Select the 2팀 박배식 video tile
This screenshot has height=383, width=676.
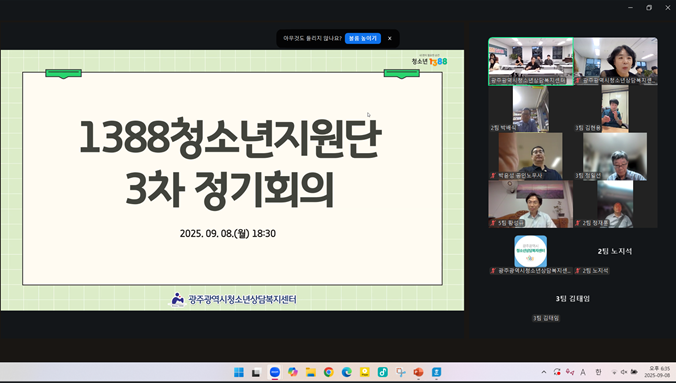pos(531,108)
